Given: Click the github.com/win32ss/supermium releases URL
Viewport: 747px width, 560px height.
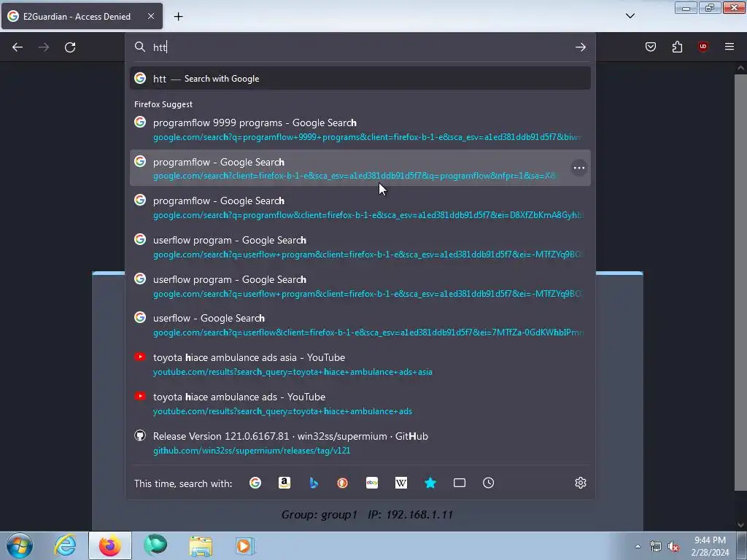Looking at the screenshot, I should click(x=252, y=451).
